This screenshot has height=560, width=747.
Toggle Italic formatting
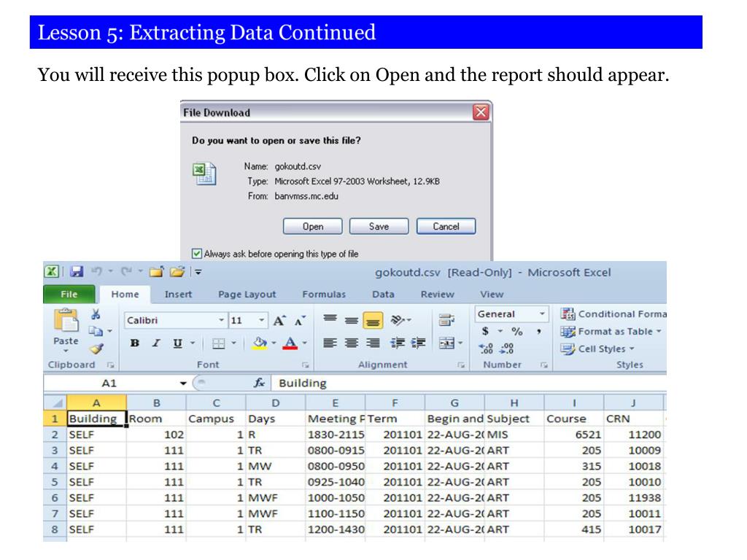[156, 343]
